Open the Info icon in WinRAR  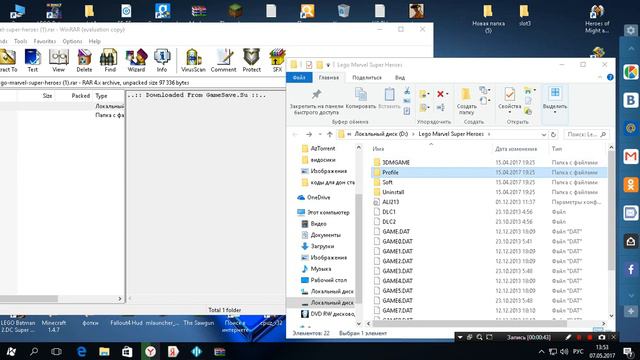pyautogui.click(x=162, y=60)
